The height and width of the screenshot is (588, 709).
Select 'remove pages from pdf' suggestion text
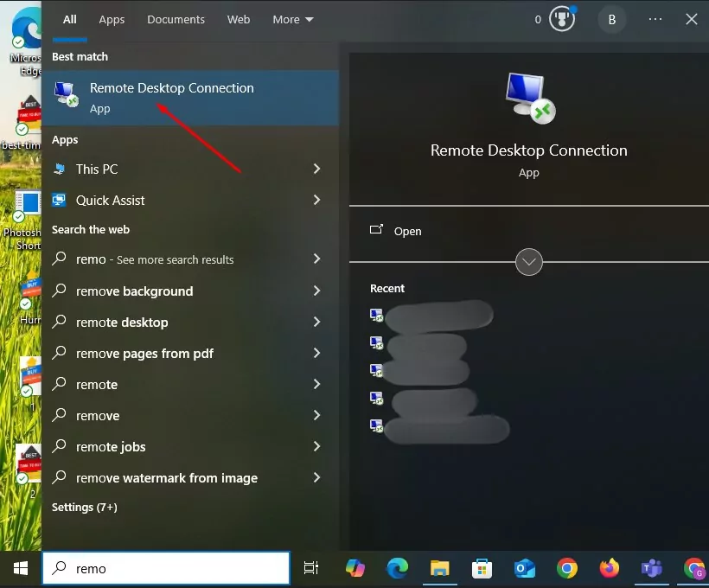[144, 354]
